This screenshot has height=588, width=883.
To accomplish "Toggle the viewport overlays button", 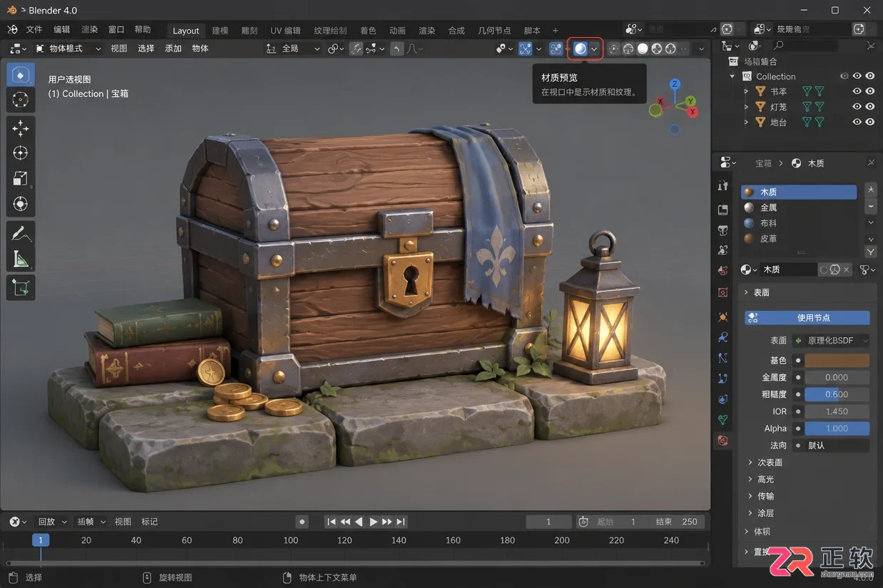I will pos(556,48).
